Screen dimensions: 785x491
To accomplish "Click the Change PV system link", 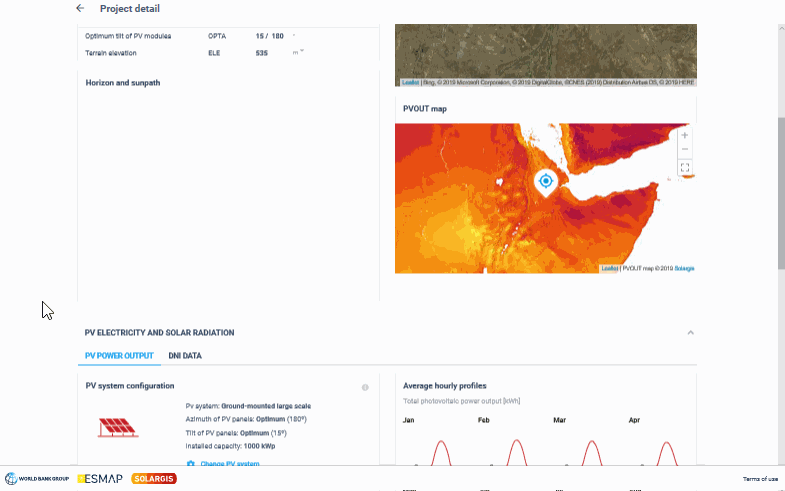I will pos(230,464).
